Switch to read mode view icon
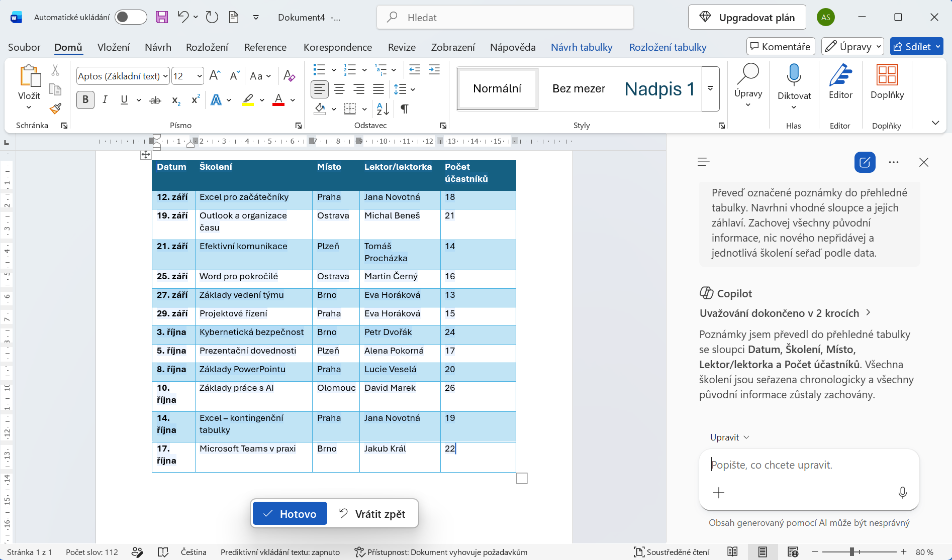The image size is (952, 560). (x=732, y=552)
